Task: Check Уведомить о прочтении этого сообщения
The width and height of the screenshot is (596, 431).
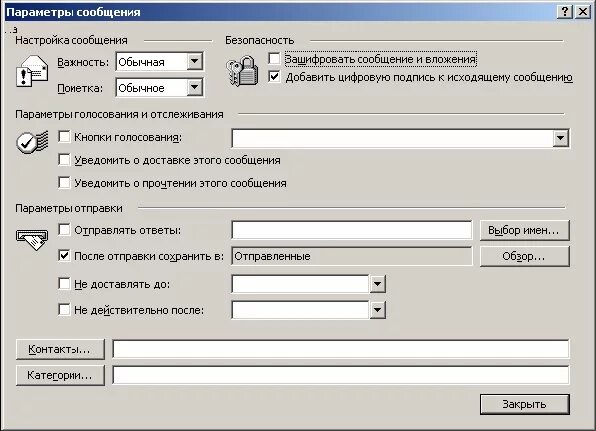Action: coord(64,182)
